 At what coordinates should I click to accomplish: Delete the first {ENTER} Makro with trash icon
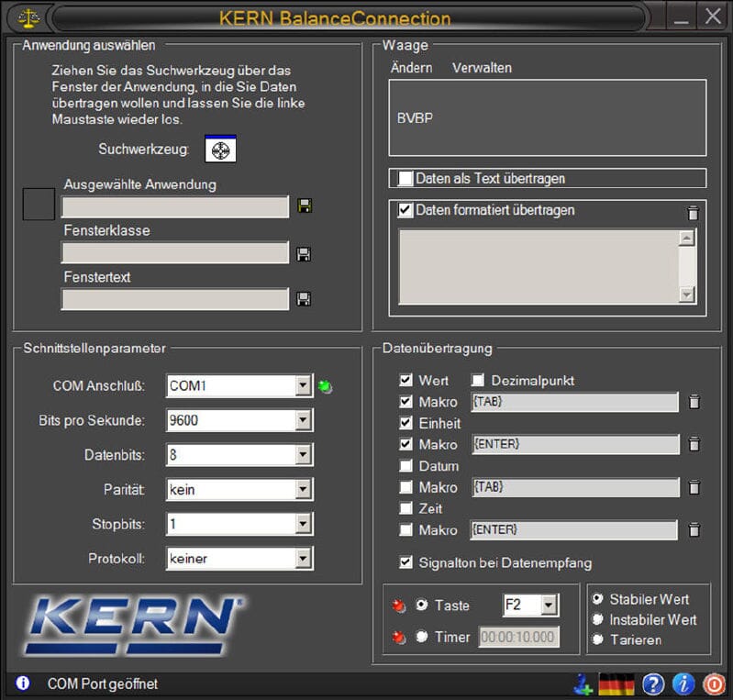pos(694,444)
